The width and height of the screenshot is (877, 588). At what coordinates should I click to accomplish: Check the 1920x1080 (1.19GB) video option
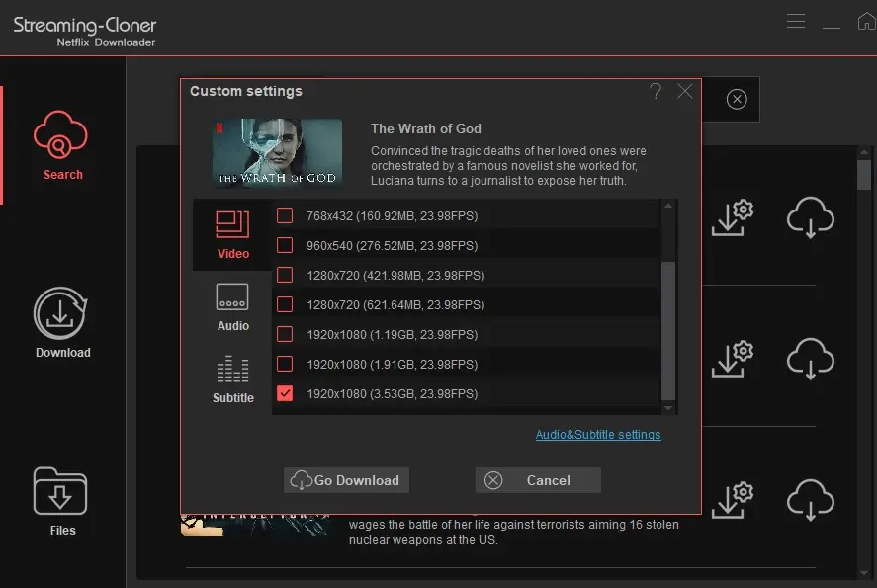click(285, 334)
